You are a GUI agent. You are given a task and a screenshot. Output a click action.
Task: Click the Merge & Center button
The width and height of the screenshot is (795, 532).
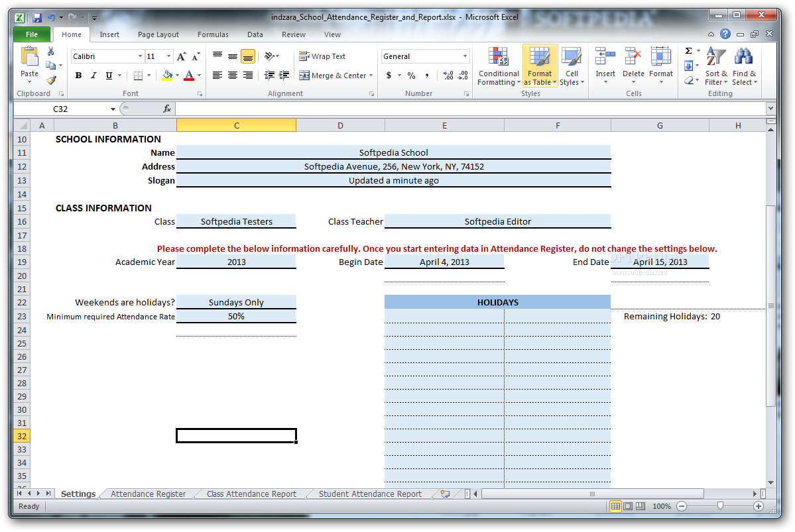(x=333, y=76)
